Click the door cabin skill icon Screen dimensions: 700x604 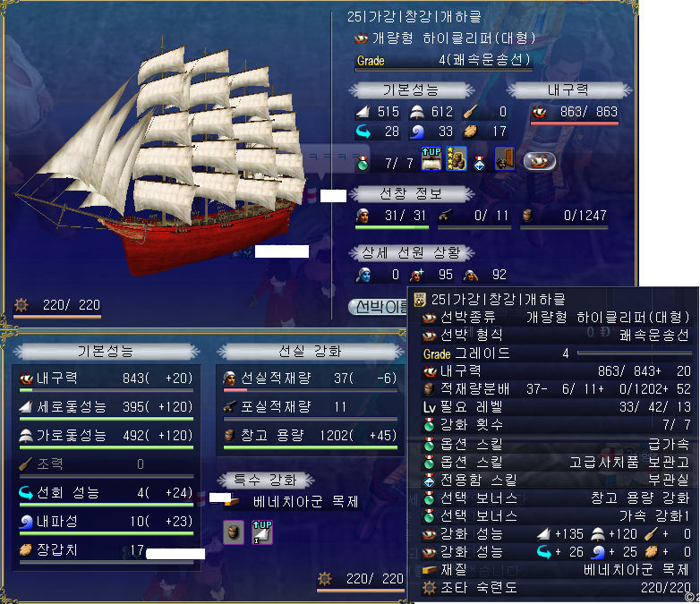pos(505,159)
